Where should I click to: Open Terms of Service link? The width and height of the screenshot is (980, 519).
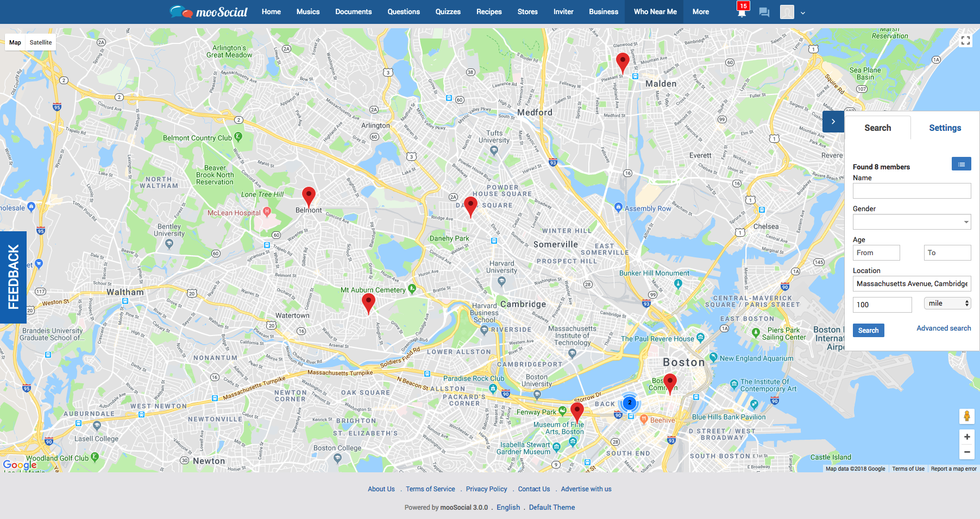430,489
